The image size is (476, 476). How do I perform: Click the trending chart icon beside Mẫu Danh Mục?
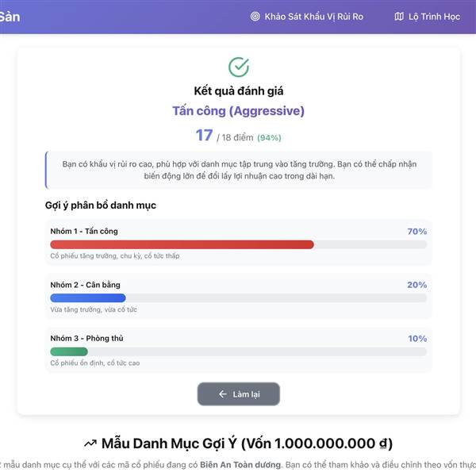click(x=90, y=443)
